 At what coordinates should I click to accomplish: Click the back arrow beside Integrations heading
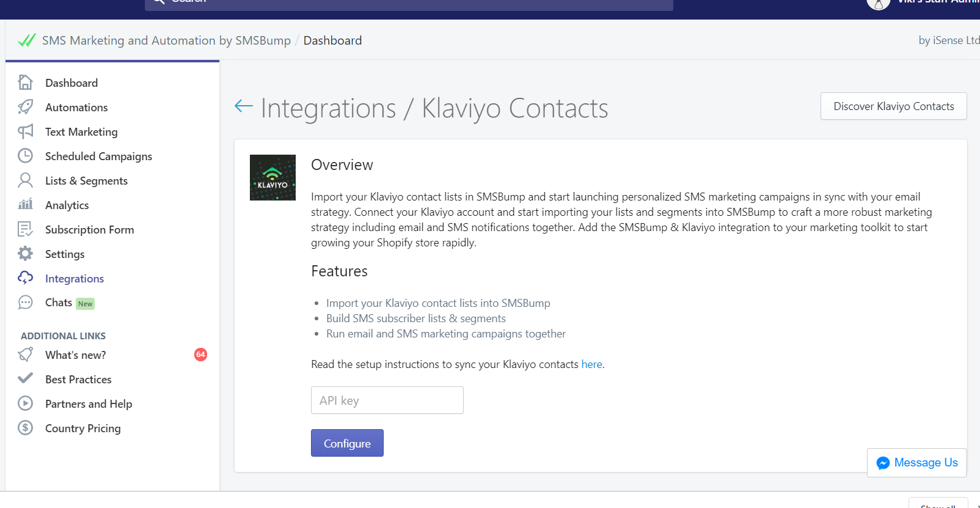[x=244, y=106]
